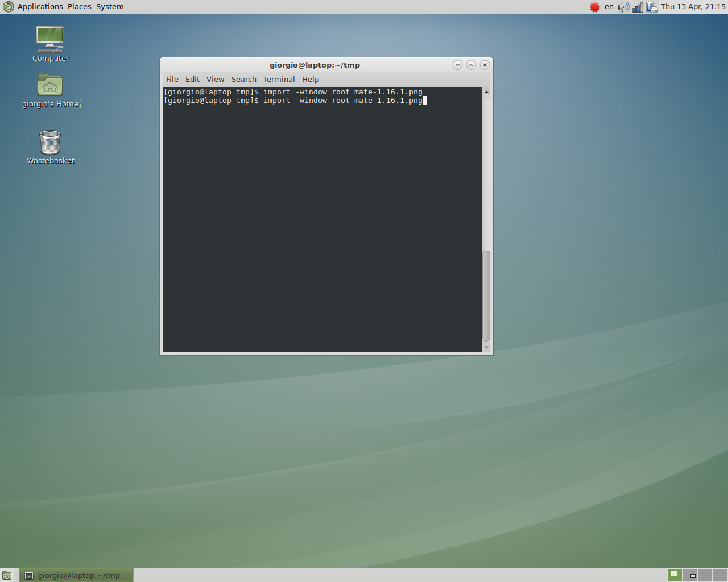Switch to the fourth workspace
The image size is (728, 582).
[x=719, y=575]
